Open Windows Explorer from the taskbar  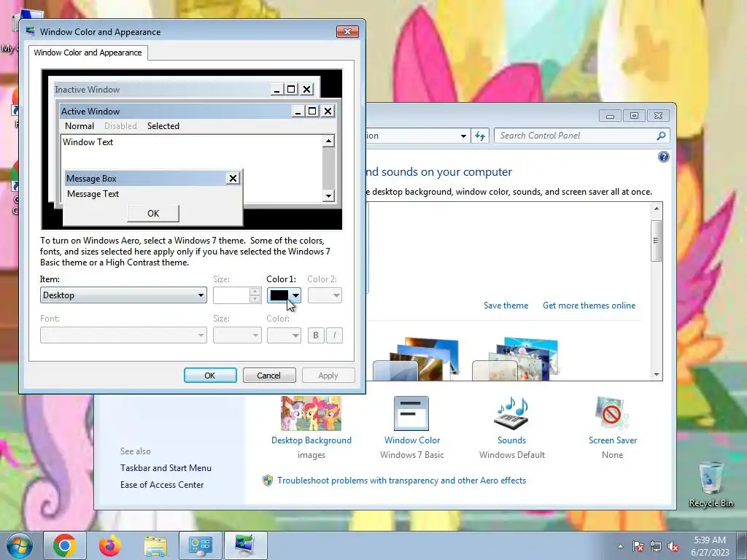click(155, 545)
